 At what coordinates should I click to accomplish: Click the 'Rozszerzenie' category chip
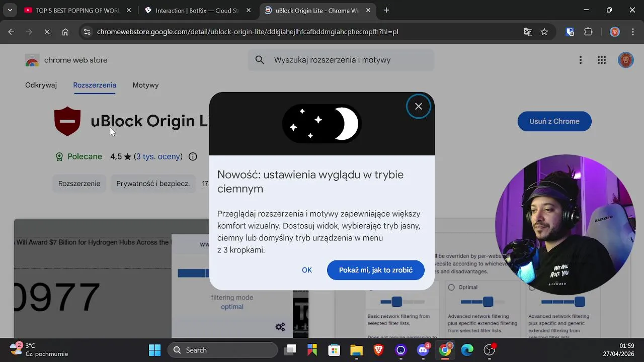79,184
